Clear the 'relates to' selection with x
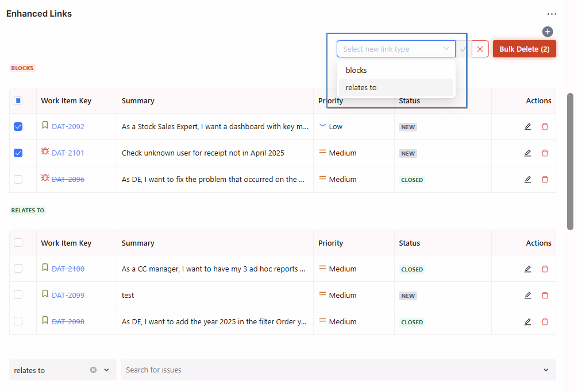The width and height of the screenshot is (578, 392). point(93,370)
